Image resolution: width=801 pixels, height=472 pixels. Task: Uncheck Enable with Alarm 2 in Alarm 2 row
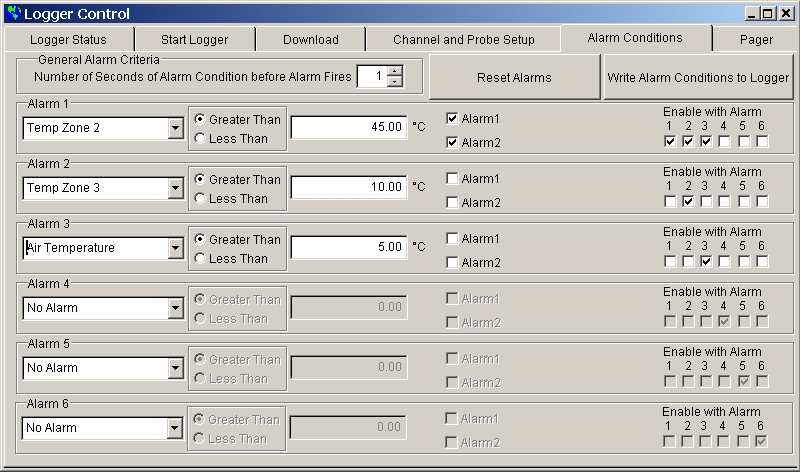(688, 201)
